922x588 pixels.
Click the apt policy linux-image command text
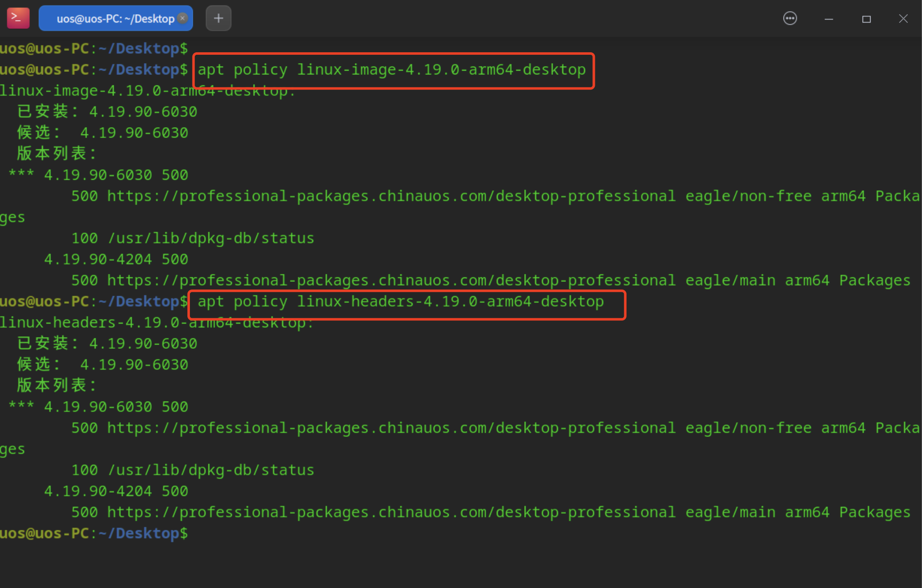click(x=391, y=70)
